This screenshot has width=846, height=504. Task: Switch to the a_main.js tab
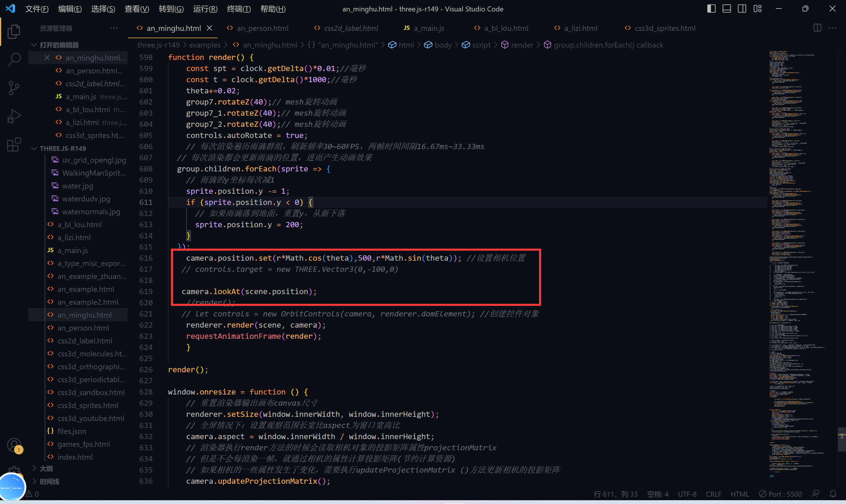[x=429, y=28]
